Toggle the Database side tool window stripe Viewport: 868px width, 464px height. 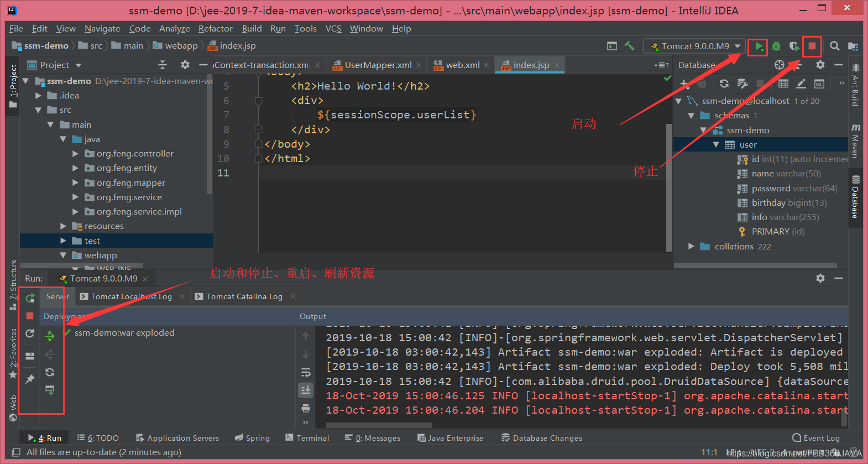tap(855, 197)
